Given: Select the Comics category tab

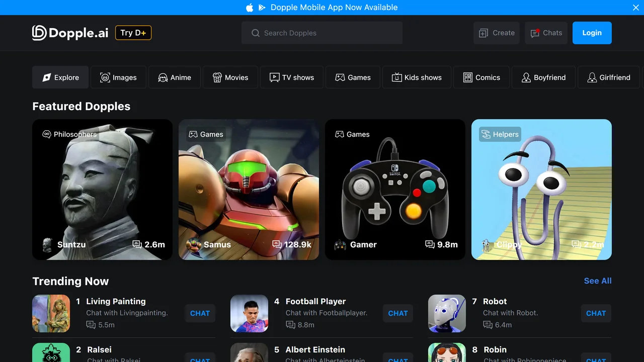Looking at the screenshot, I should point(481,77).
